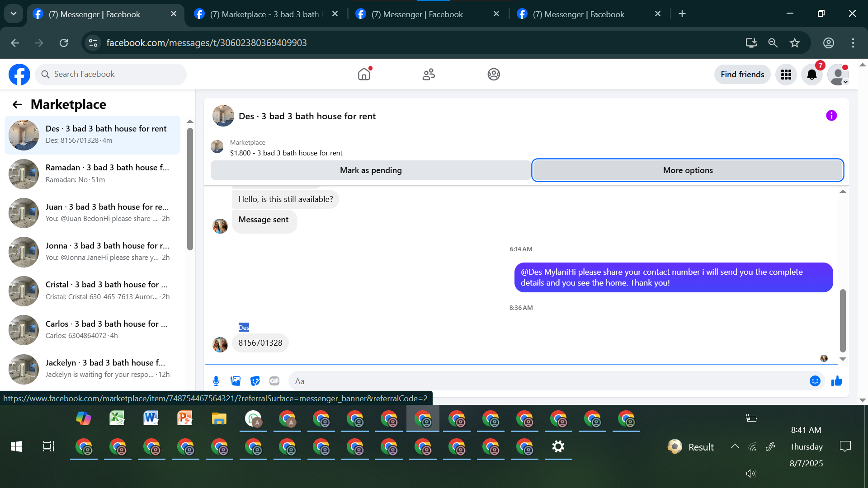
Task: Open the Juan conversation
Action: point(92,213)
